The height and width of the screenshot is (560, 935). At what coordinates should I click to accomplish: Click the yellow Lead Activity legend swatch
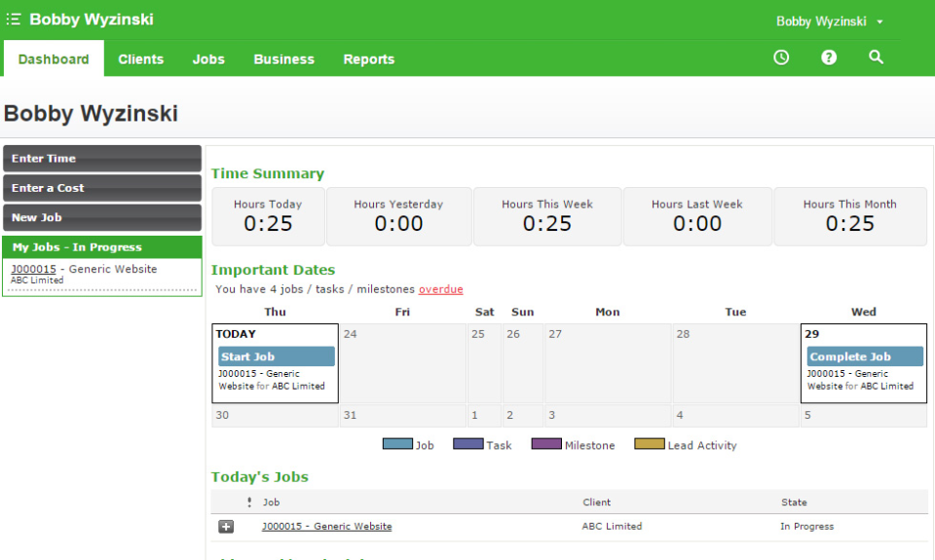point(650,444)
